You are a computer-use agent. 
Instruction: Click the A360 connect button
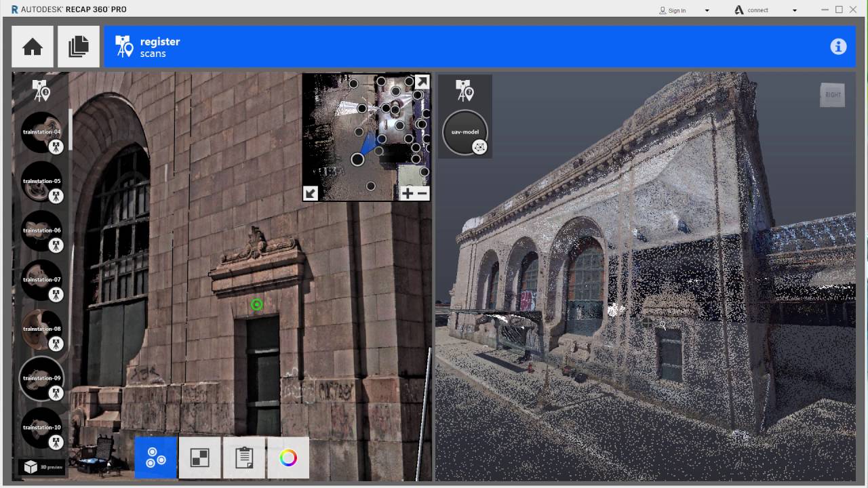[x=751, y=10]
